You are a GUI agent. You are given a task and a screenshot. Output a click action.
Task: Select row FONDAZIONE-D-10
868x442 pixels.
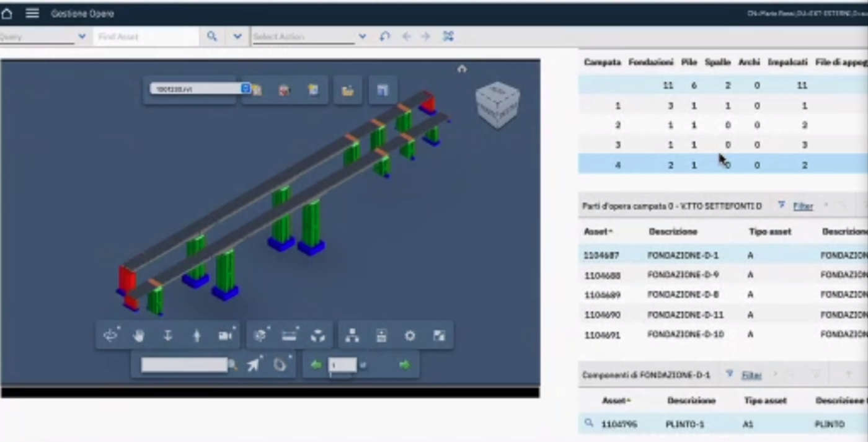(x=723, y=334)
